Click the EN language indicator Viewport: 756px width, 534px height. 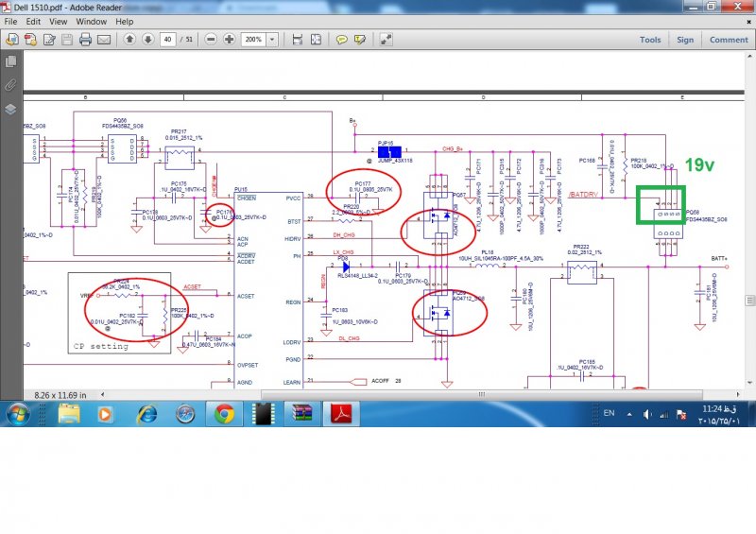(609, 413)
